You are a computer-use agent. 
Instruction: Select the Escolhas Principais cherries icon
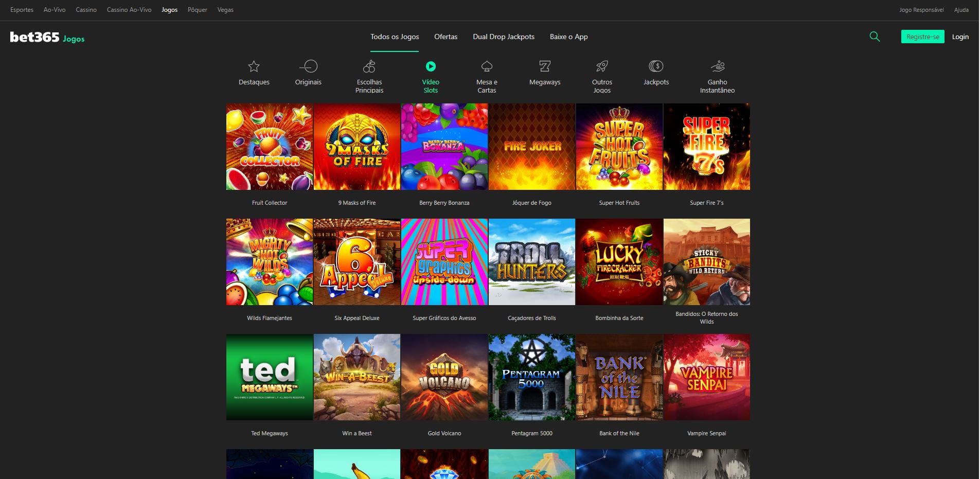tap(369, 66)
